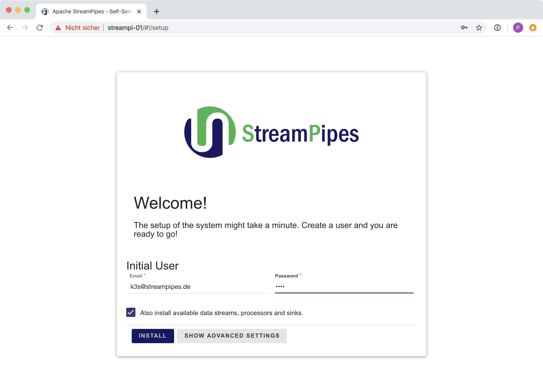543x392 pixels.
Task: Open the saved passwords key icon
Action: tap(464, 28)
